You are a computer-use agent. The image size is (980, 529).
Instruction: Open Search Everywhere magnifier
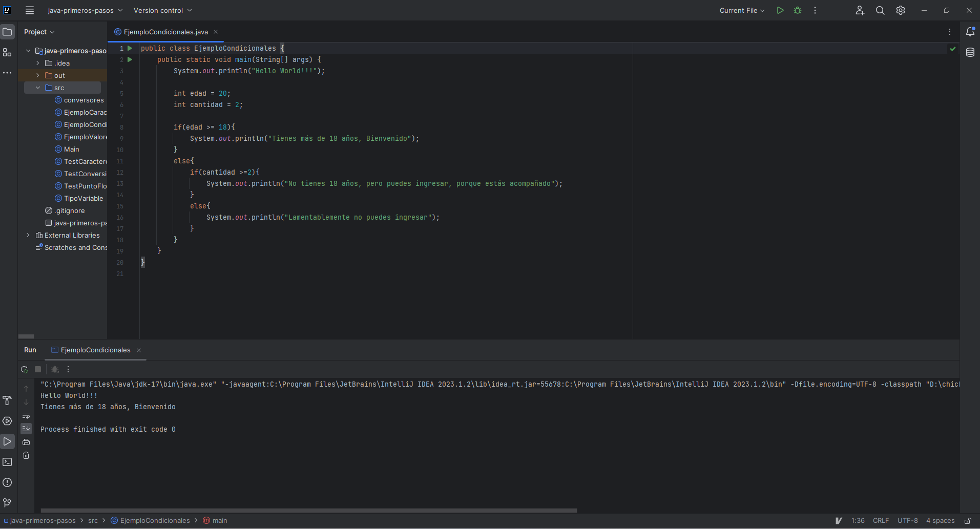click(880, 10)
